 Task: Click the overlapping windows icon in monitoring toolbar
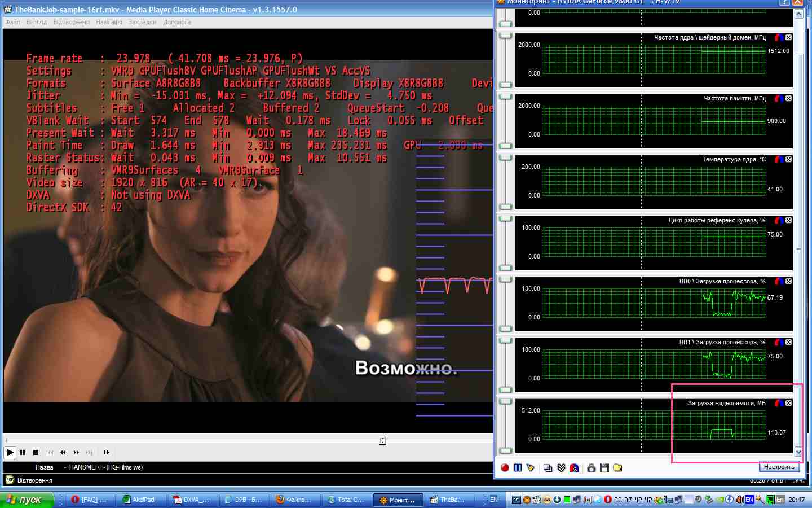(x=548, y=467)
